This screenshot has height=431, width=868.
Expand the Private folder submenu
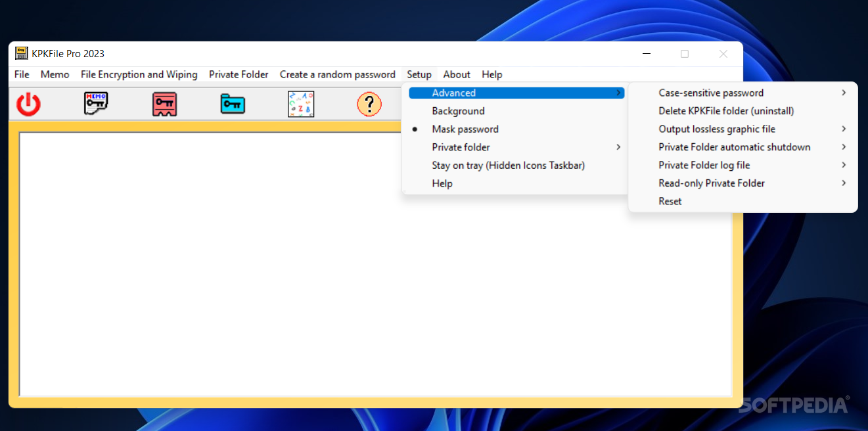pos(515,147)
